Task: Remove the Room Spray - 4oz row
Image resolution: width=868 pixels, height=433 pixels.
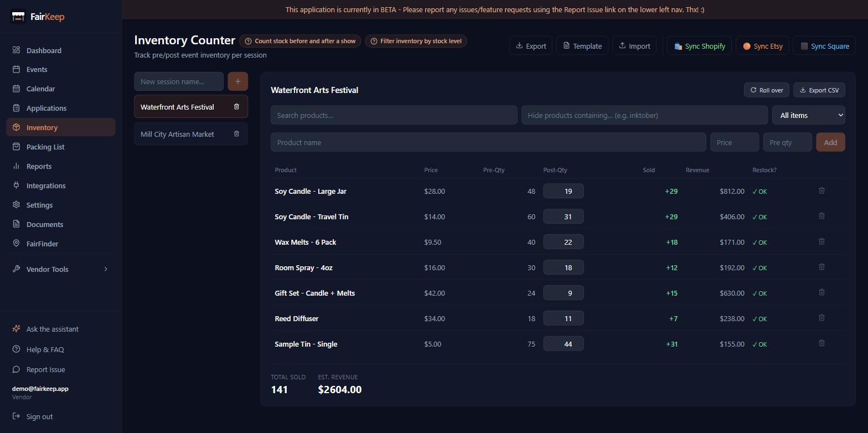Action: point(821,267)
